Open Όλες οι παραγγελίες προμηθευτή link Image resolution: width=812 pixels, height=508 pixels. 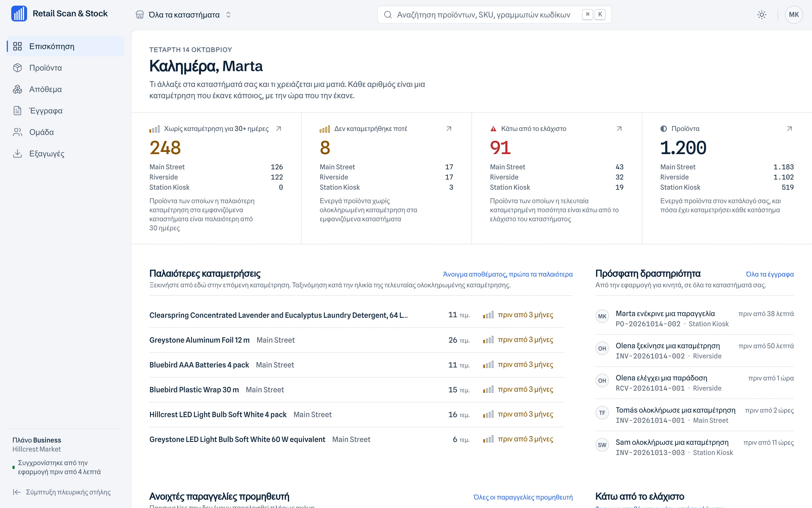pos(523,497)
